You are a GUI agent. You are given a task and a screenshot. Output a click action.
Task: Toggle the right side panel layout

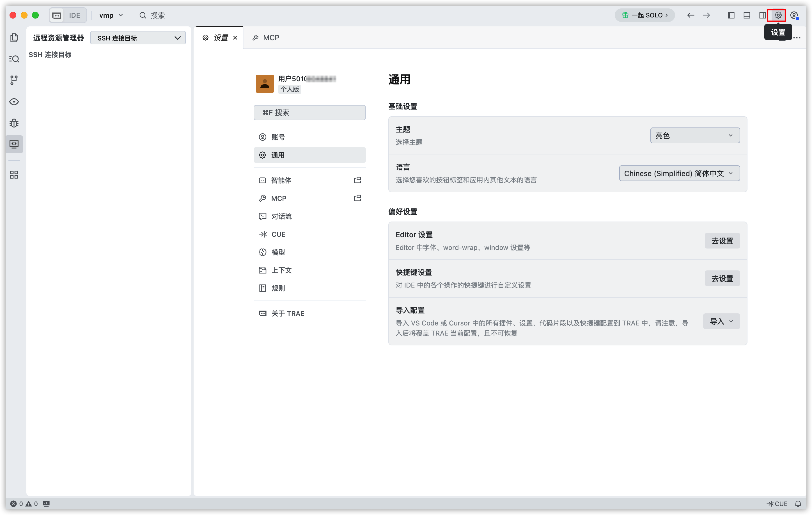pos(762,15)
